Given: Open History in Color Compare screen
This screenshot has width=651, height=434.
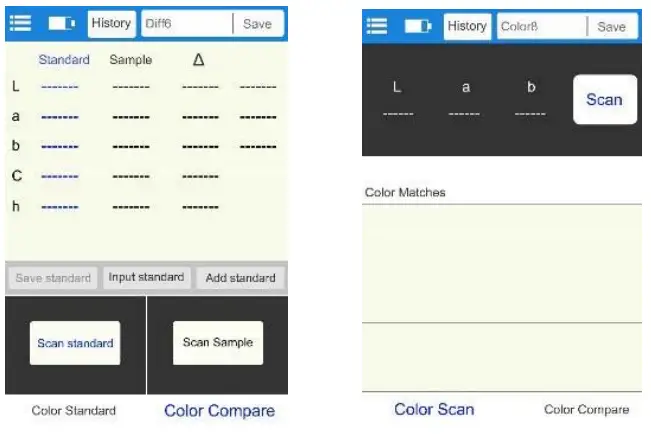Looking at the screenshot, I should [111, 24].
